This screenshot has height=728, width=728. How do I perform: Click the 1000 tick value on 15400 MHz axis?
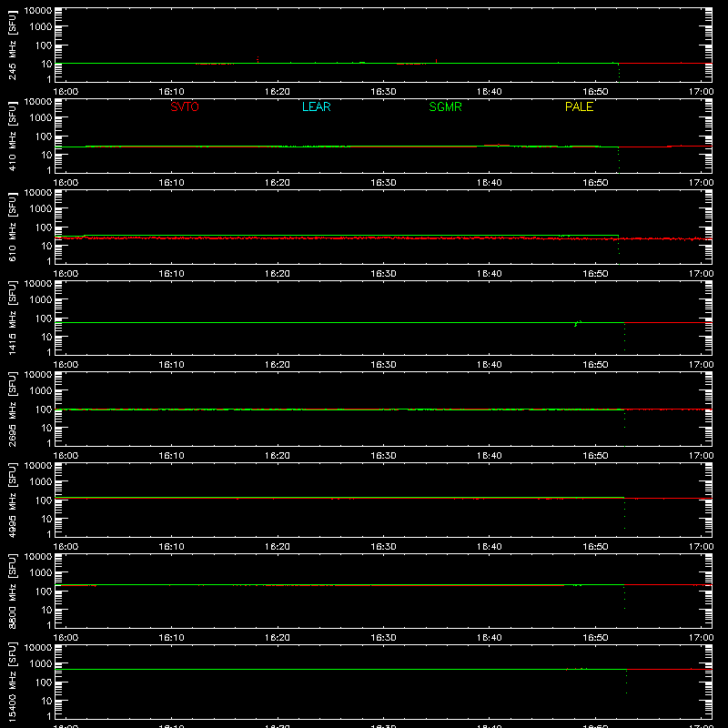click(41, 663)
